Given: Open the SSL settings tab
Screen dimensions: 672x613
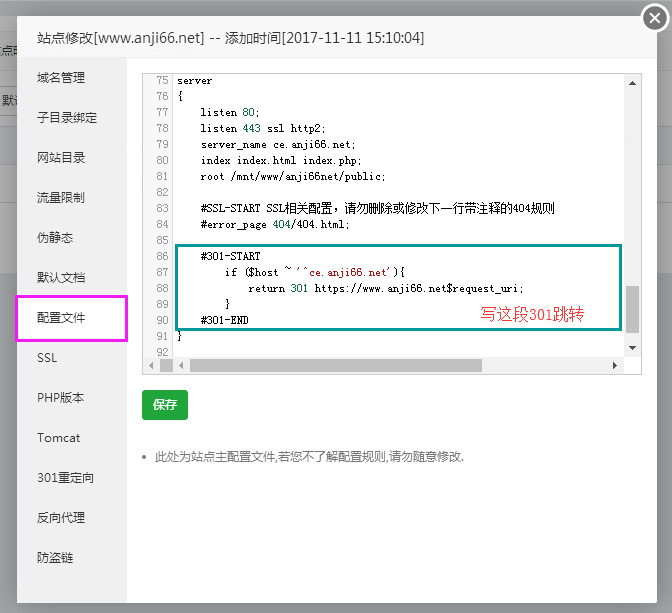Looking at the screenshot, I should [x=47, y=358].
